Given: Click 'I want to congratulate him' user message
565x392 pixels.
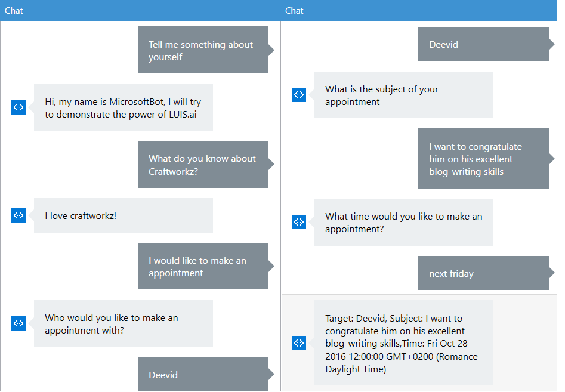Looking at the screenshot, I should (484, 159).
